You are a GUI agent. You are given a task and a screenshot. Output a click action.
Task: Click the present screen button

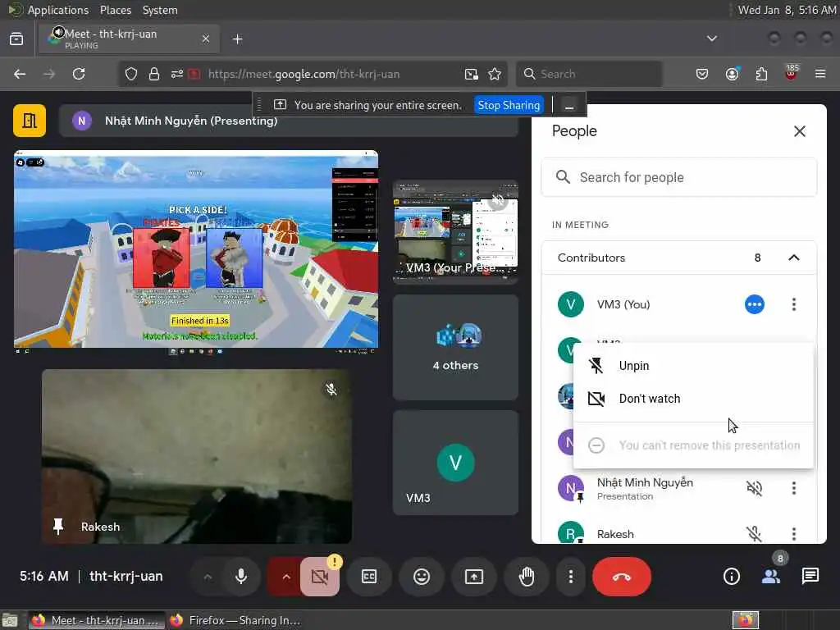(x=474, y=577)
